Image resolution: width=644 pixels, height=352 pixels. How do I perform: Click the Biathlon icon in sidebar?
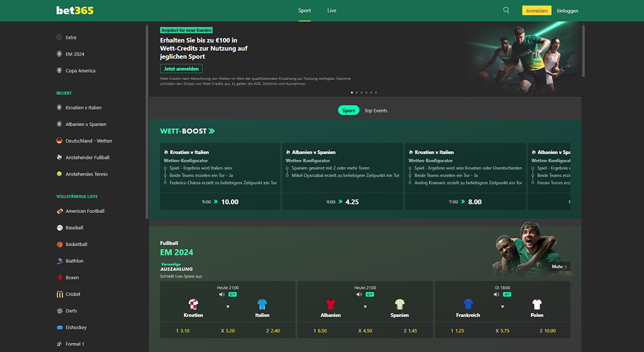tap(60, 261)
